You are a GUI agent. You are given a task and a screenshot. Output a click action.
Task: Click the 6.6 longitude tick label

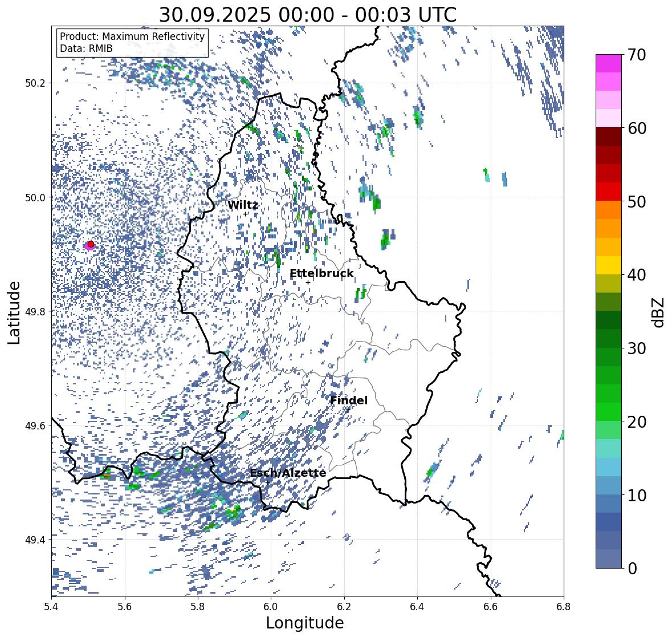pyautogui.click(x=491, y=607)
